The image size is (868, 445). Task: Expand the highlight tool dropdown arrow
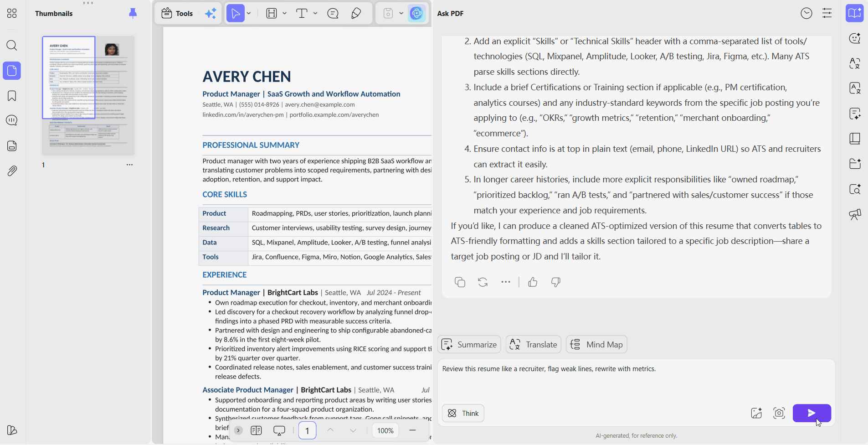tap(285, 14)
